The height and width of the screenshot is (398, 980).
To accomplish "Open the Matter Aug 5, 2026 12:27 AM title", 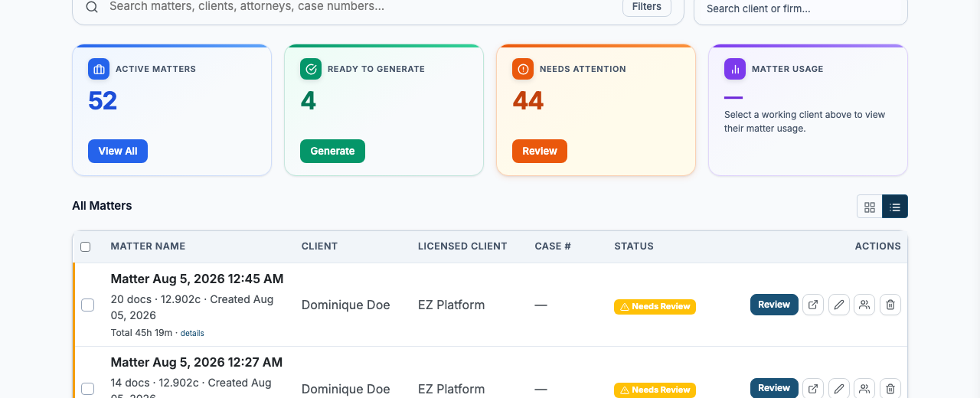I will [197, 362].
